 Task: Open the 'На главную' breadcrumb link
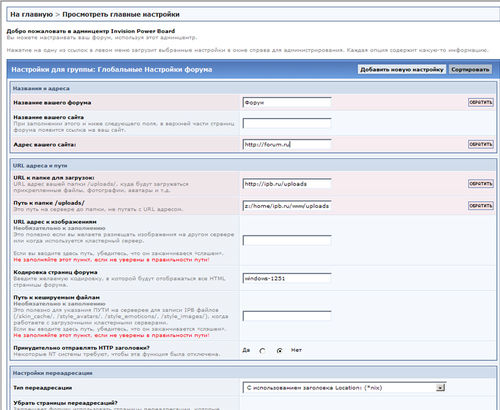31,14
